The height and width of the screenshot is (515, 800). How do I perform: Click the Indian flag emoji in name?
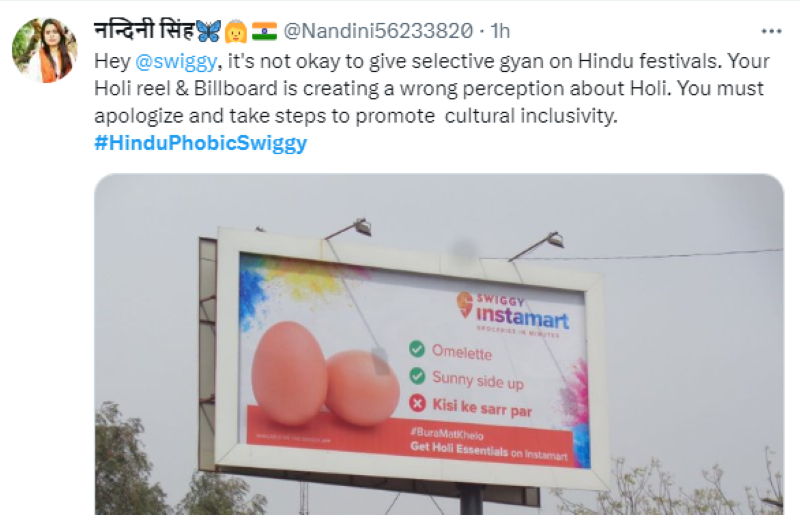(x=264, y=32)
